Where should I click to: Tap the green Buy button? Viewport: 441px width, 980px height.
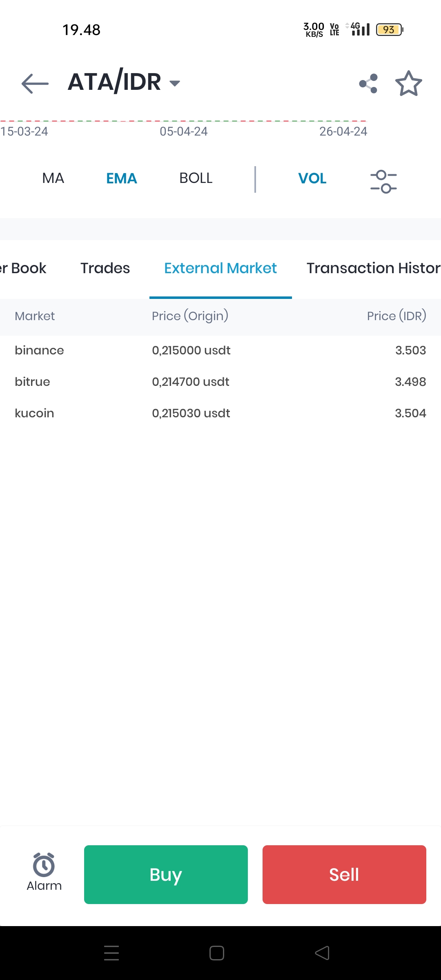point(166,875)
